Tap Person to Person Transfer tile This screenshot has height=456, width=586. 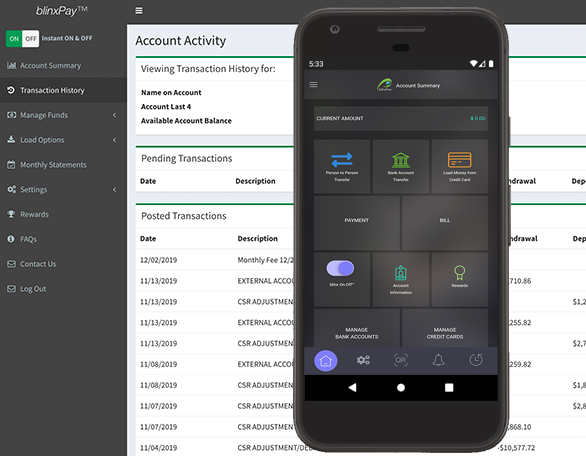tap(342, 167)
